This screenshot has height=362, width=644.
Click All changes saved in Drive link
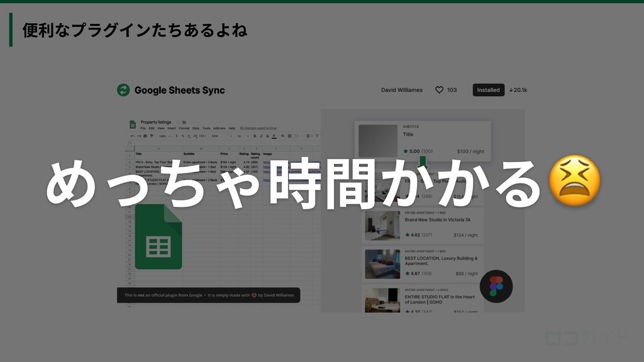(x=258, y=128)
